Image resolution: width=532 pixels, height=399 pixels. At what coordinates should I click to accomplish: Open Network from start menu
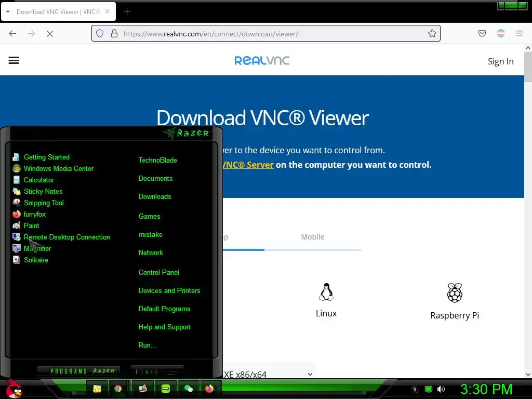point(151,253)
